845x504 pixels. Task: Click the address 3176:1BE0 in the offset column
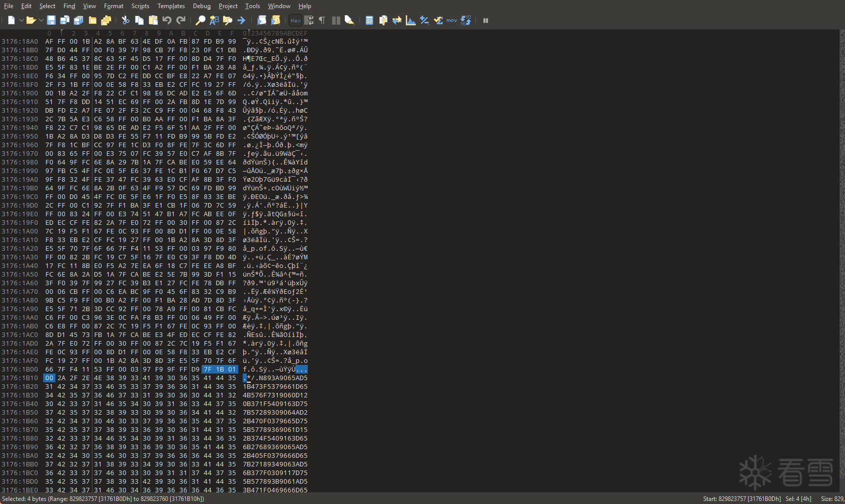click(20, 490)
